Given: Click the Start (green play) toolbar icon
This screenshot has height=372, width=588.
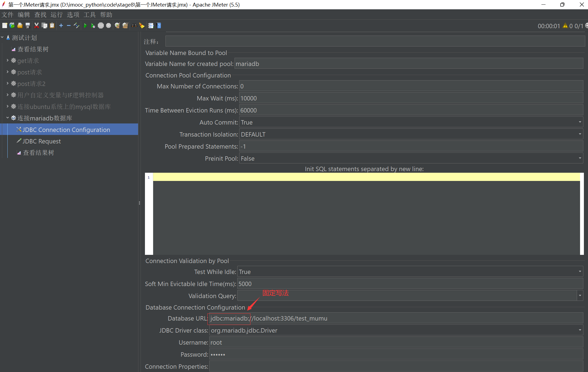Looking at the screenshot, I should coord(85,25).
